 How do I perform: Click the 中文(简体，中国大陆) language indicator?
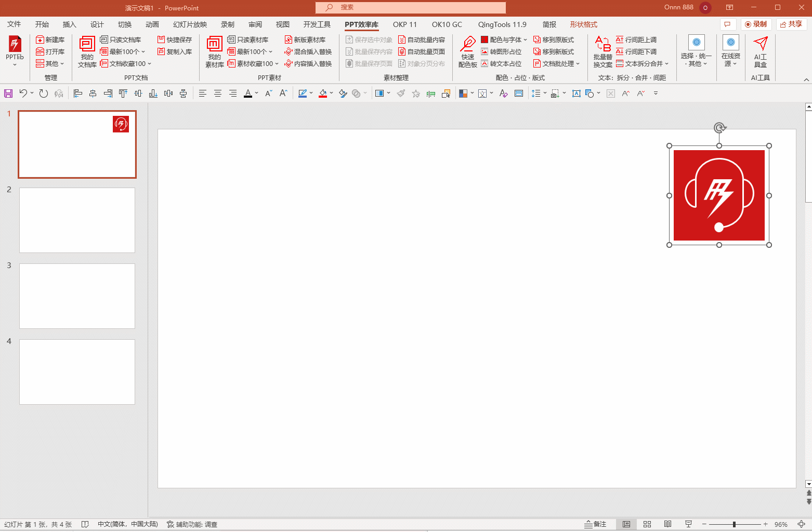[x=128, y=524]
